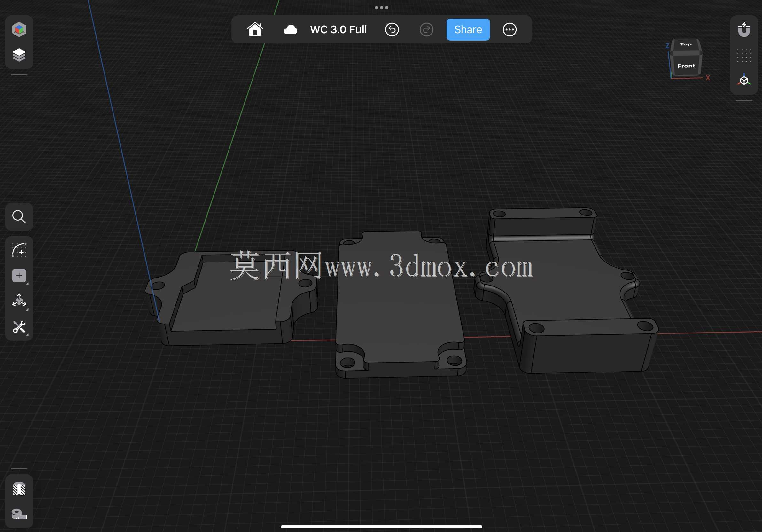Image resolution: width=762 pixels, height=532 pixels.
Task: Select the right bracket body
Action: point(564,286)
